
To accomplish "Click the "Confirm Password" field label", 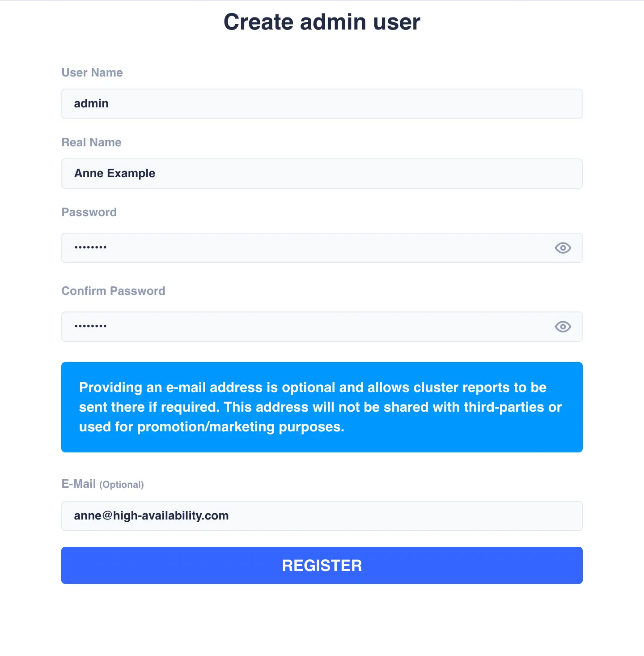I will (113, 291).
